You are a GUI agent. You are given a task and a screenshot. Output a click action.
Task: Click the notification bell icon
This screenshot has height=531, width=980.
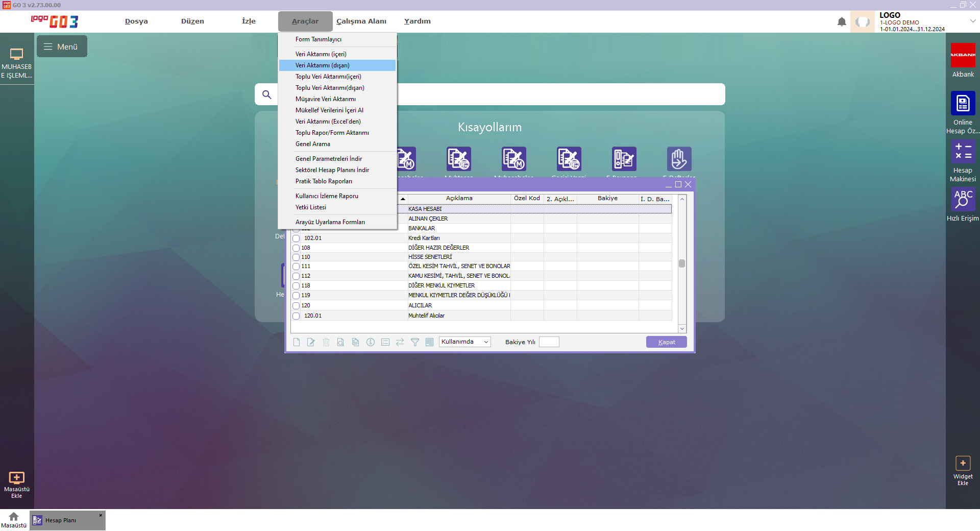pyautogui.click(x=842, y=22)
